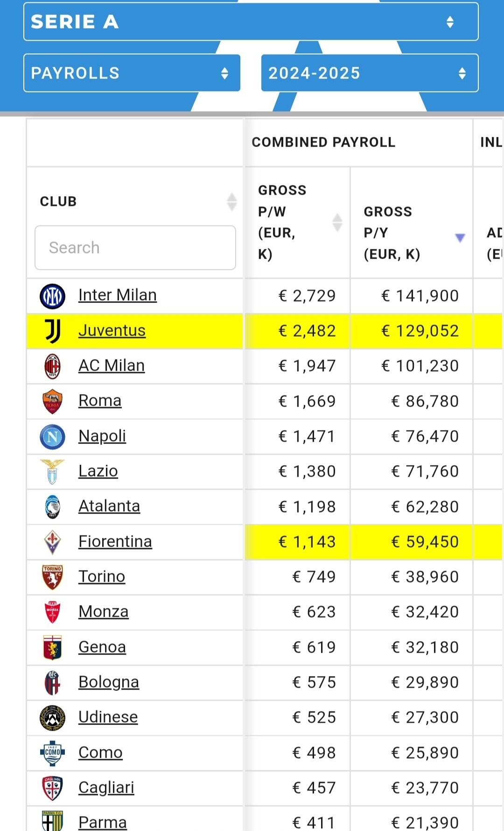Open the Payrolls category dropdown
Image resolution: width=504 pixels, height=831 pixels.
[x=132, y=73]
